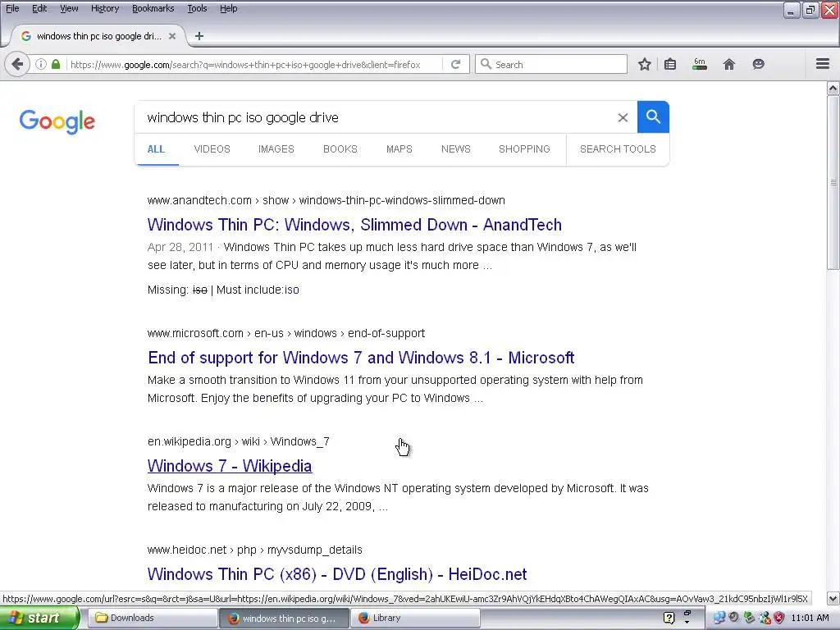Click the scrollbar up arrow
The height and width of the screenshot is (630, 840).
coord(833,88)
